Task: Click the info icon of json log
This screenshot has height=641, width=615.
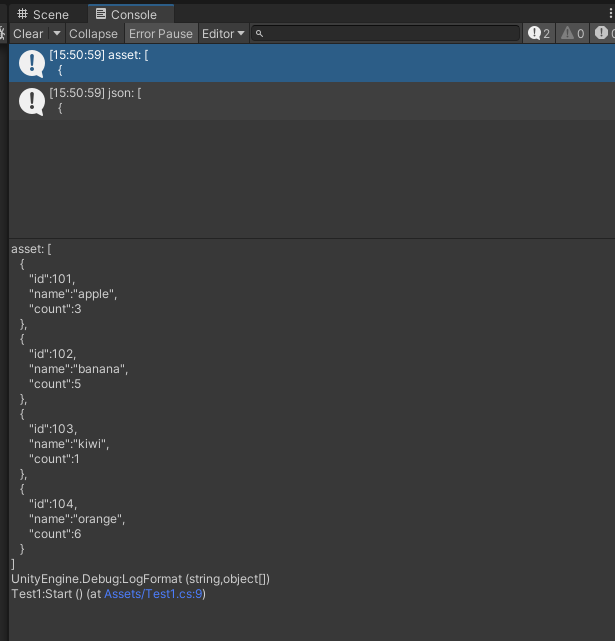Action: pos(32,101)
